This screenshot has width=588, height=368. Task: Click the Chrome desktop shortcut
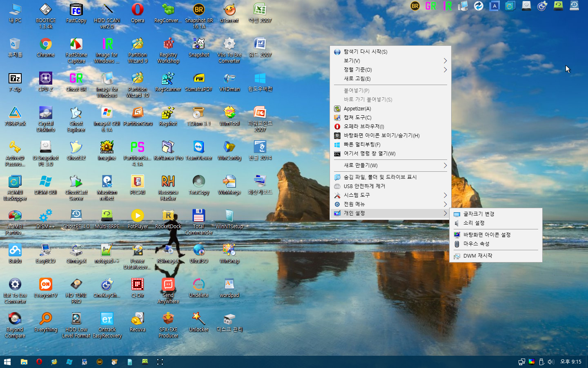46,47
